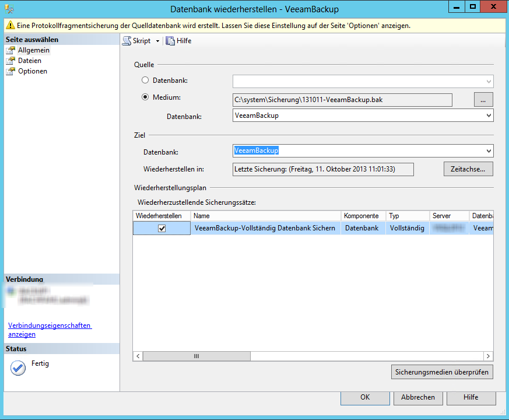Click the horizontal scrollbar right arrow

pos(488,356)
